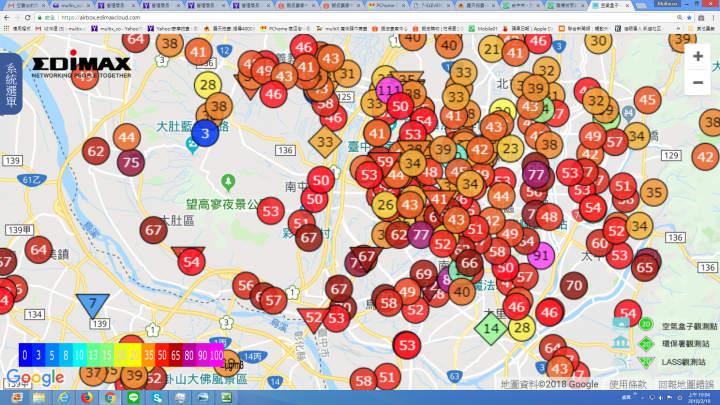720x405 pixels.
Task: Open Excel from the taskbar
Action: point(226,397)
